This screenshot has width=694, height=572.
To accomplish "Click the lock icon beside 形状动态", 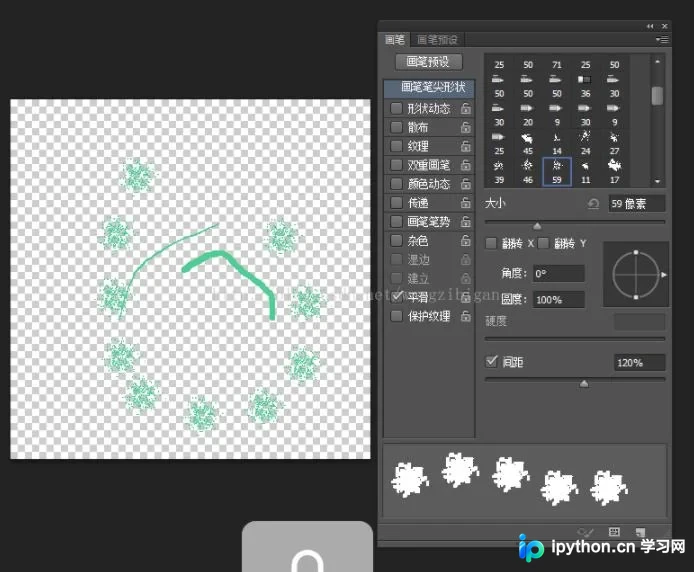I will [x=465, y=108].
